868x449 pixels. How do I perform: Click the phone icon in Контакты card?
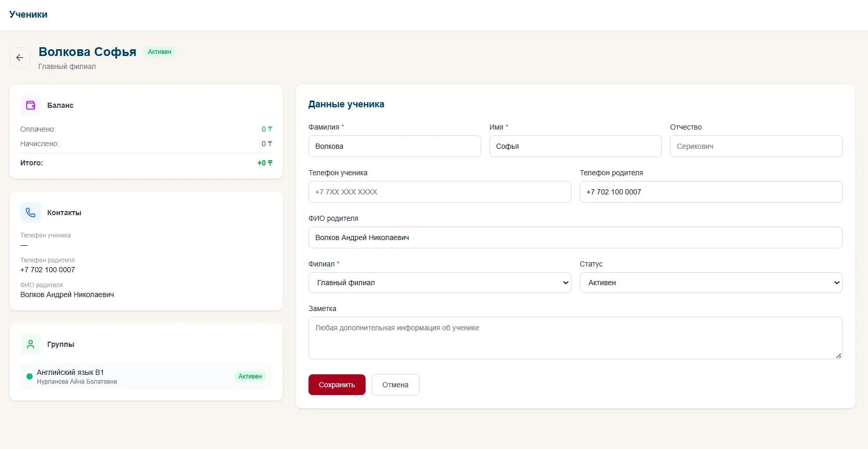pyautogui.click(x=31, y=213)
